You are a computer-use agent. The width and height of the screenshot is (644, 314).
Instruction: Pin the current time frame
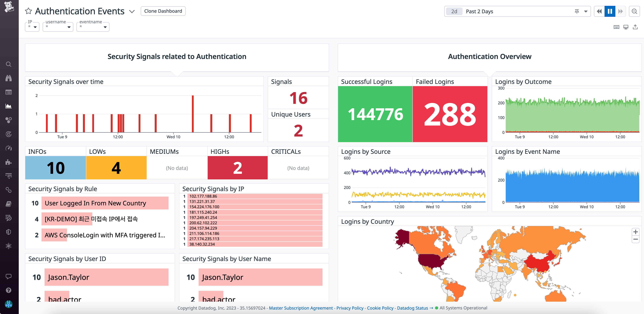(x=577, y=11)
